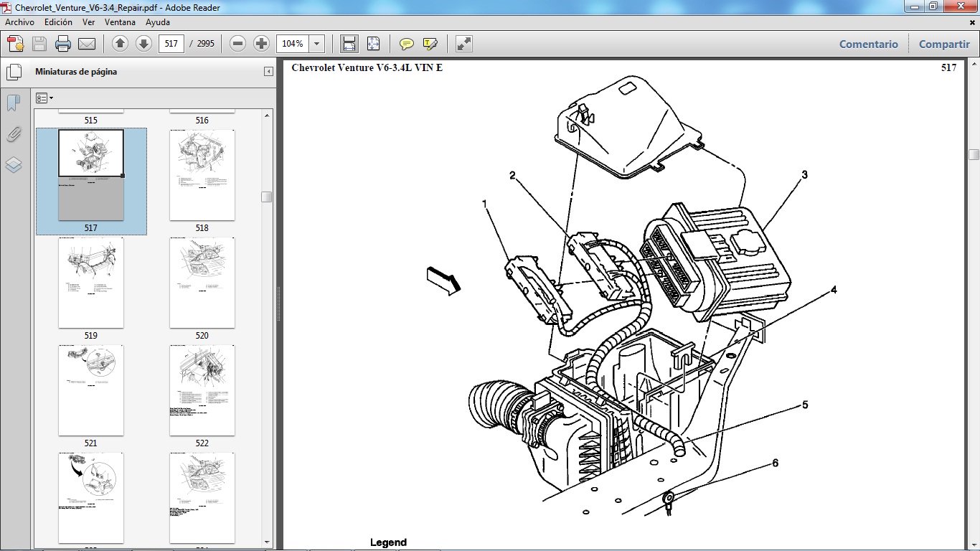Open the Archivo menu
This screenshot has height=551, width=980.
[x=20, y=22]
